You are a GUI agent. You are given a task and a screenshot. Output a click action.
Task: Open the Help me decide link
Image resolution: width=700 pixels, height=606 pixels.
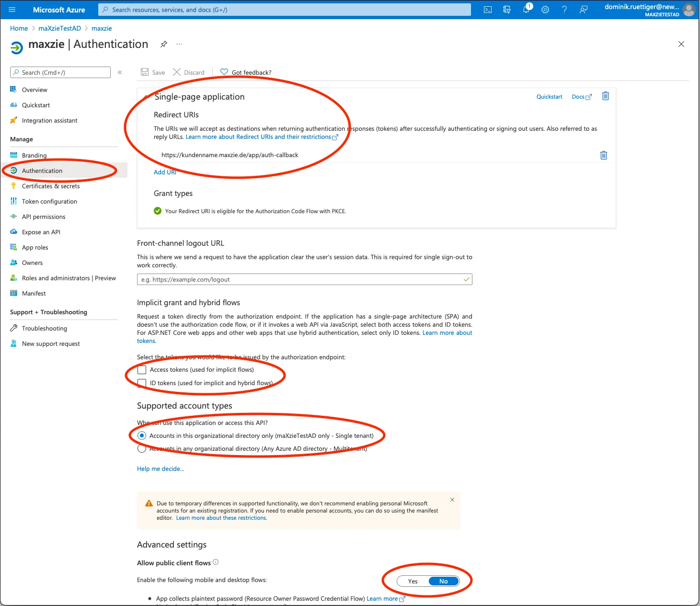click(161, 469)
